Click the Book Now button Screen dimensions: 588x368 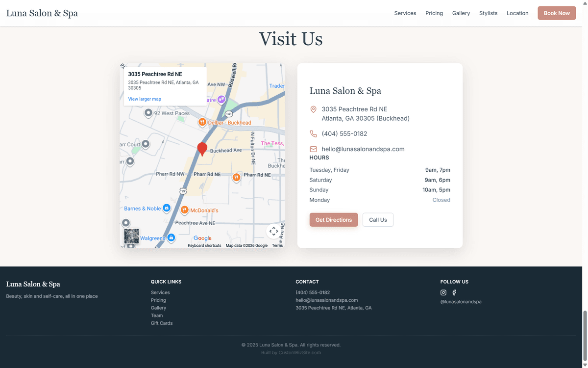click(x=557, y=13)
